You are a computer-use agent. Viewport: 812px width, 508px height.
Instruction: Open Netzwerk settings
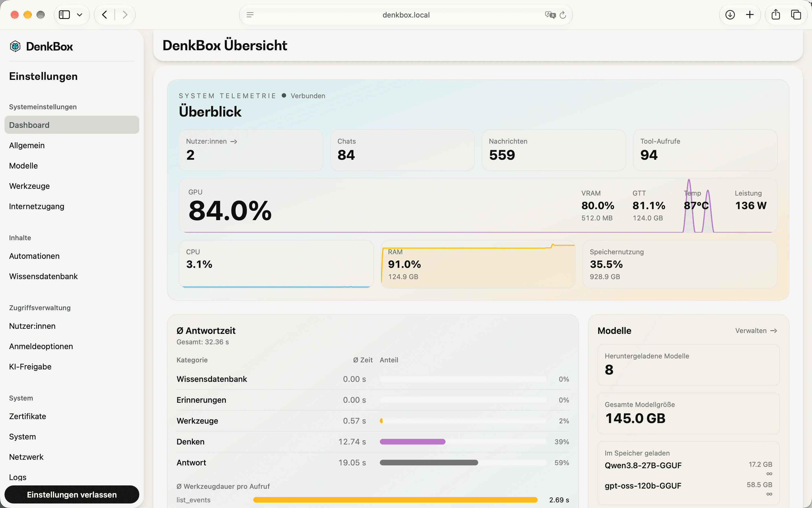click(26, 457)
